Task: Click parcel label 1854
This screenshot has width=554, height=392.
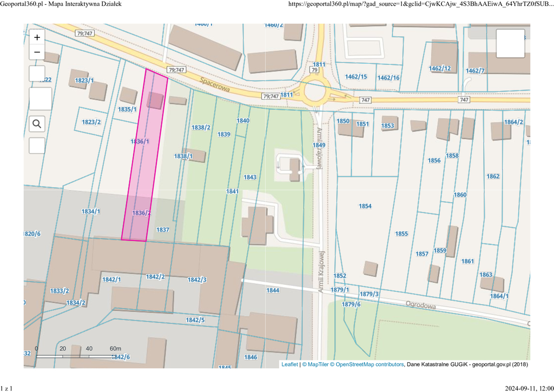Action: [x=365, y=206]
